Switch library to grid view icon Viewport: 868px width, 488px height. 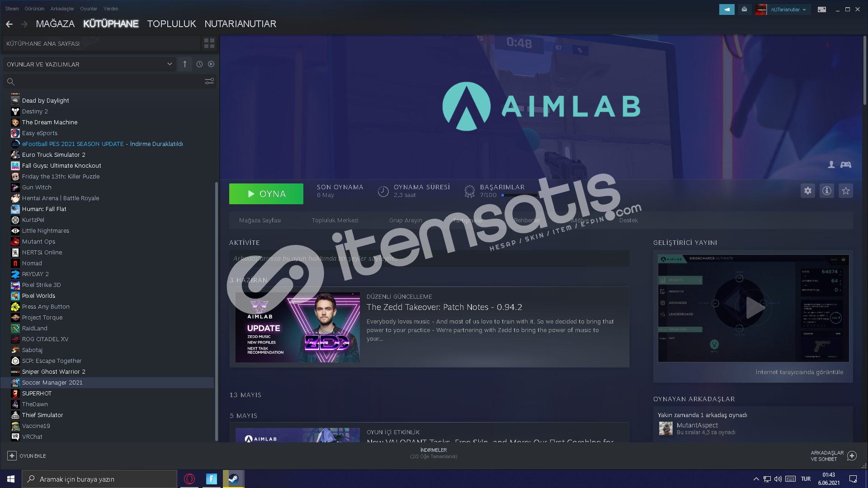tap(209, 43)
